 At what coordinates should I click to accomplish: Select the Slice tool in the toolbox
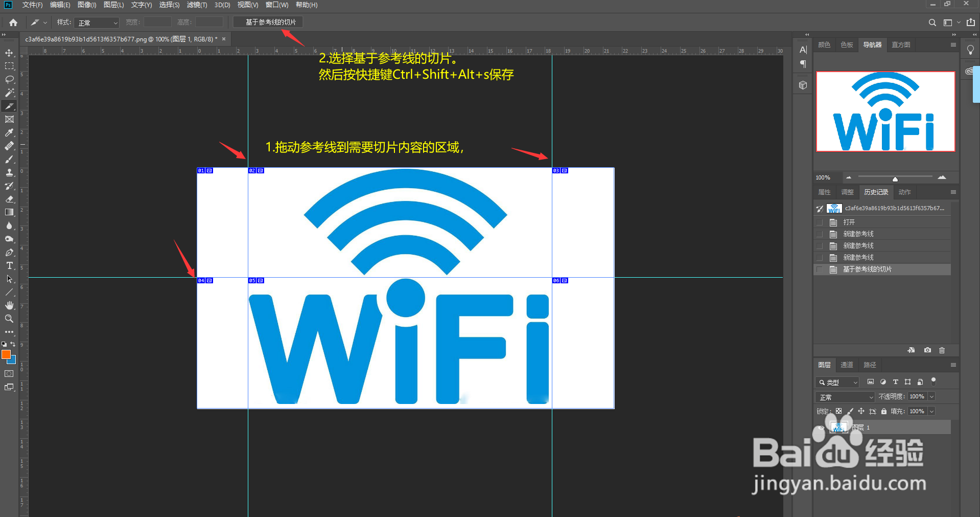[9, 106]
